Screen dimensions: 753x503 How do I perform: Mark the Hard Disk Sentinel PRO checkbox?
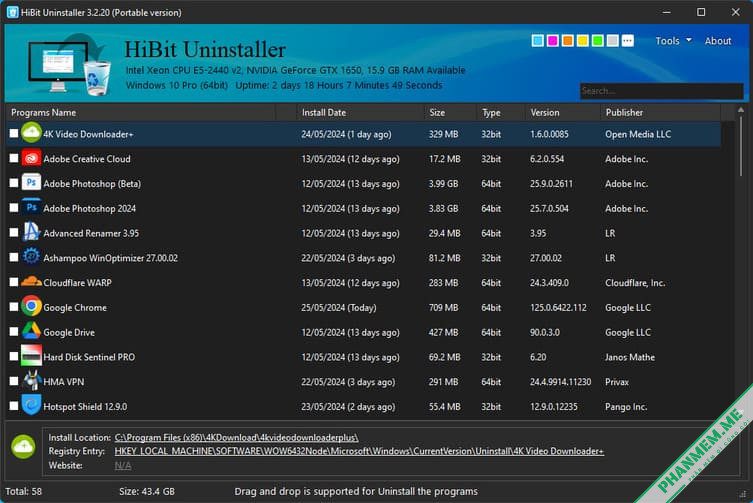click(14, 356)
